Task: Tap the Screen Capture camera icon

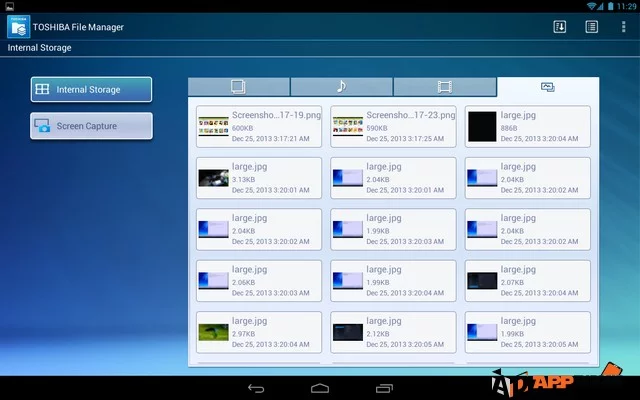Action: click(42, 126)
